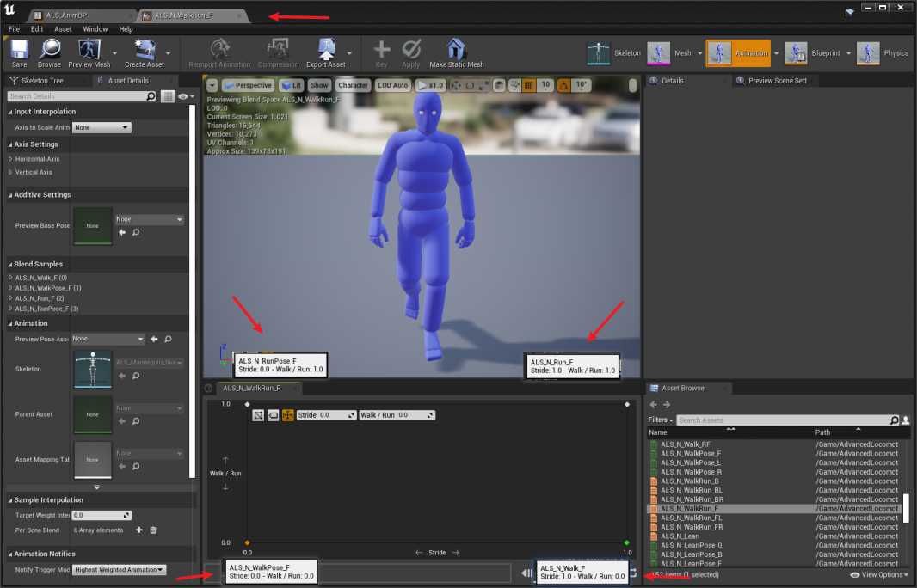917x588 pixels.
Task: Open Notify Trigger Mode dropdown
Action: [x=120, y=570]
